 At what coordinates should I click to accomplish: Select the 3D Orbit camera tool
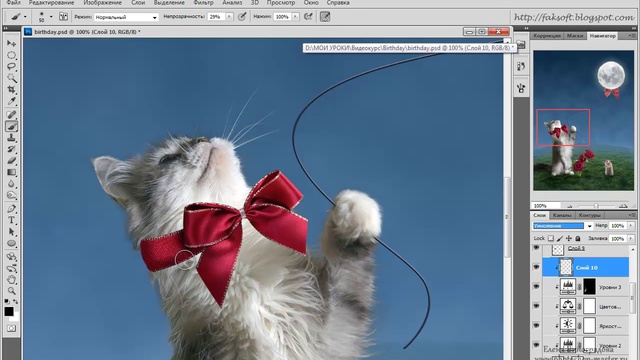11,268
